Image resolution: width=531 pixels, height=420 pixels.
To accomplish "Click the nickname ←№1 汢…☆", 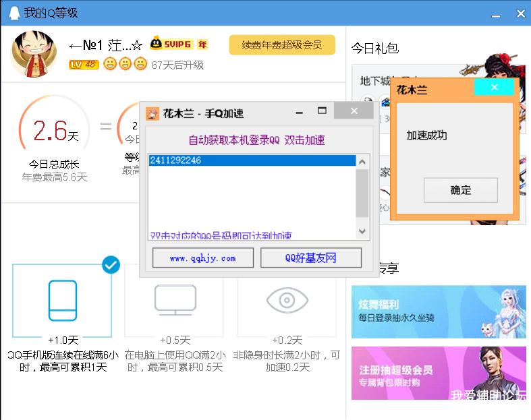I will (105, 45).
